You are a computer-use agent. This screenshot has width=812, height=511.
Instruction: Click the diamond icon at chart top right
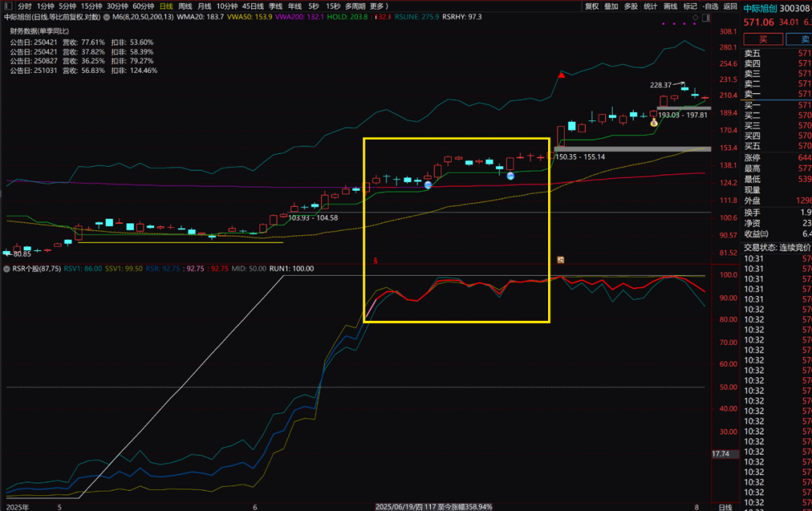[695, 17]
